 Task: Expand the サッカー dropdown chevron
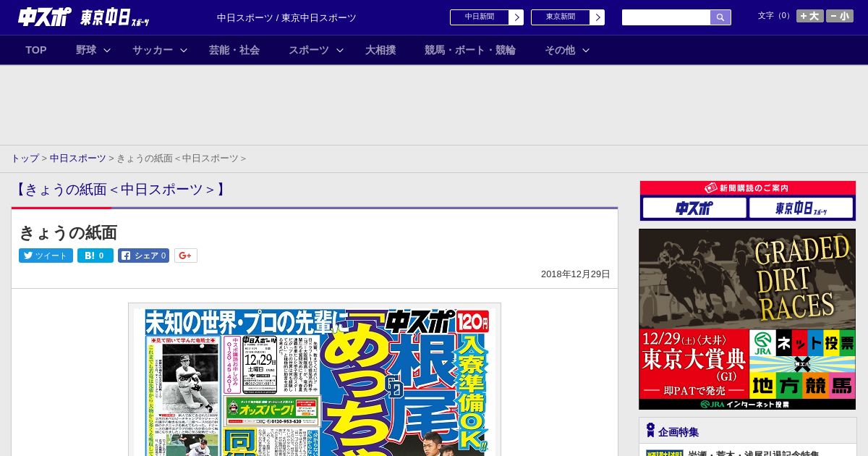(x=184, y=50)
